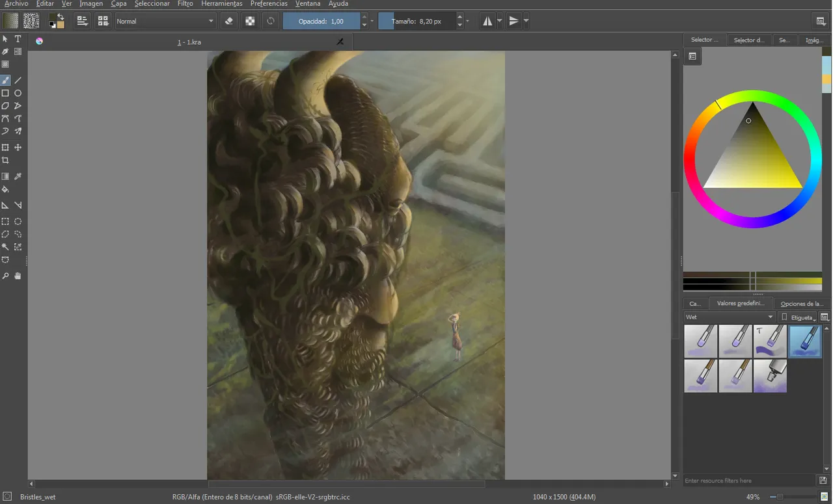This screenshot has height=504, width=833.
Task: Open the Herramientas menu
Action: point(221,4)
